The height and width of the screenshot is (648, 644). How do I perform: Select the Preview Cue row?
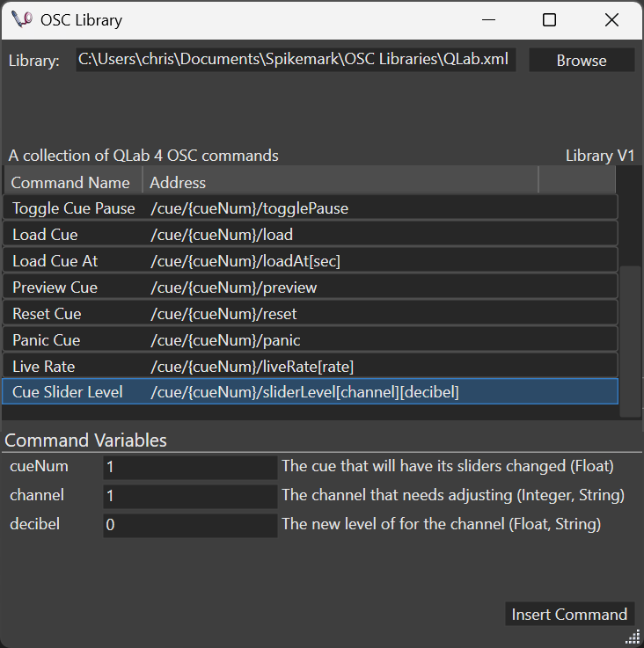[x=311, y=288]
